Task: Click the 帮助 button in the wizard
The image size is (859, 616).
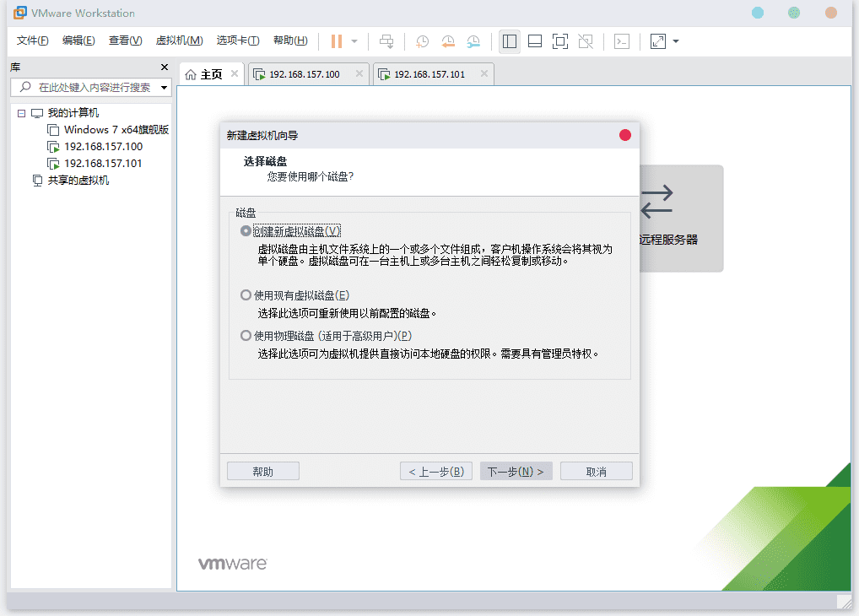Action: coord(263,472)
